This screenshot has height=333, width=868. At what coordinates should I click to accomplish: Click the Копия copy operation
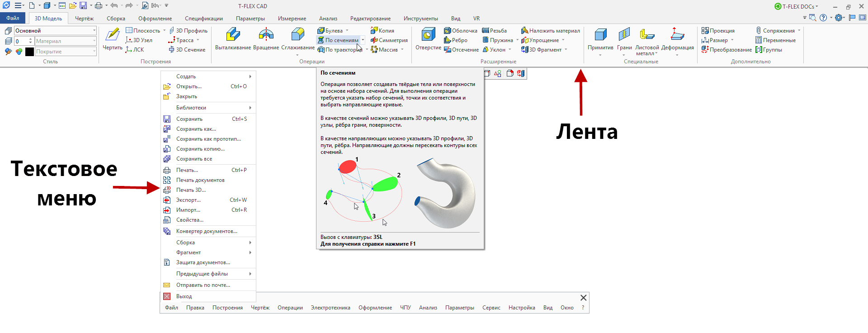point(382,31)
